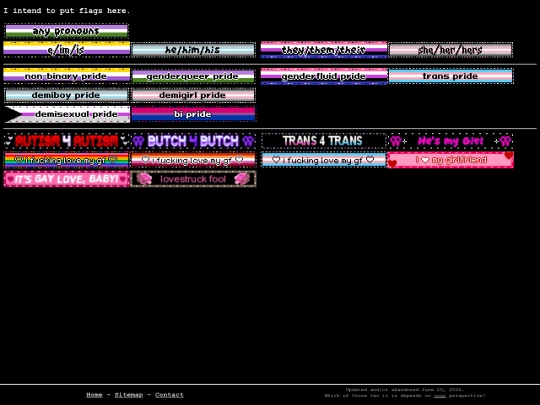Select the "demiboy pride" banner
The width and height of the screenshot is (540, 405).
pos(66,95)
